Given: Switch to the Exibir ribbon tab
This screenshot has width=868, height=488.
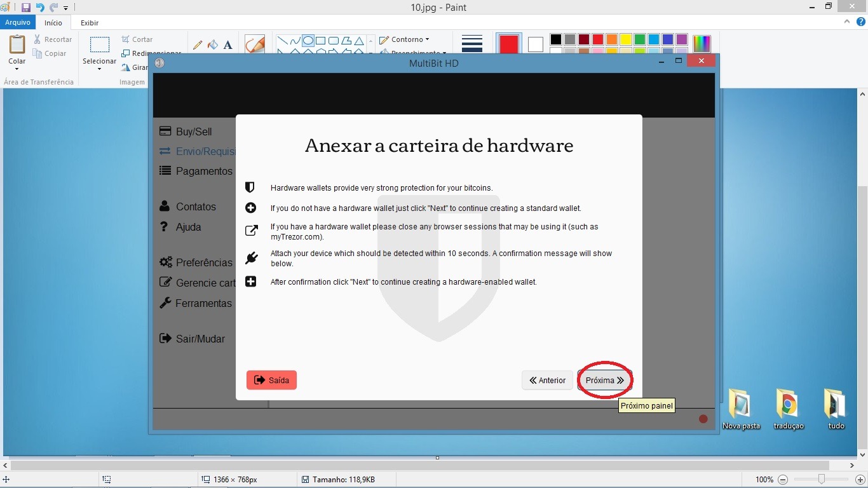Looking at the screenshot, I should point(90,23).
